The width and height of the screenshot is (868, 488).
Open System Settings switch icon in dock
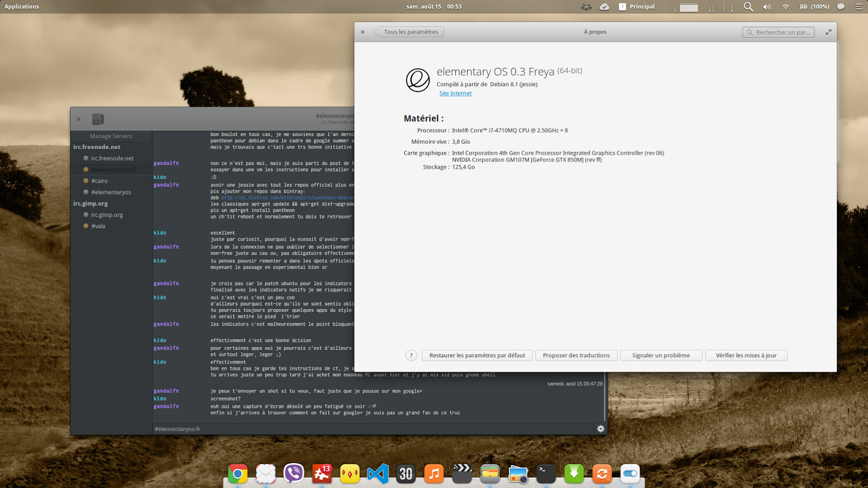[630, 474]
